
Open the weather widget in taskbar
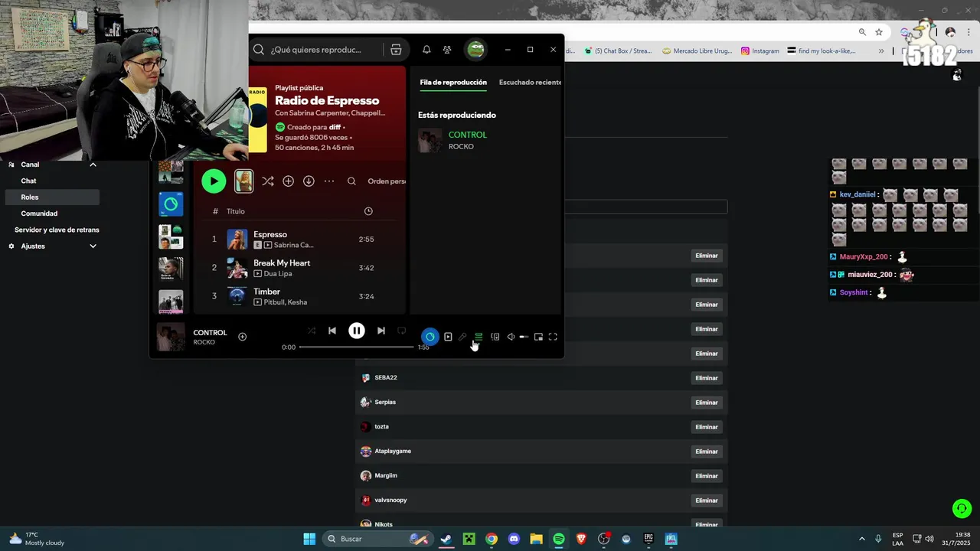(38, 539)
